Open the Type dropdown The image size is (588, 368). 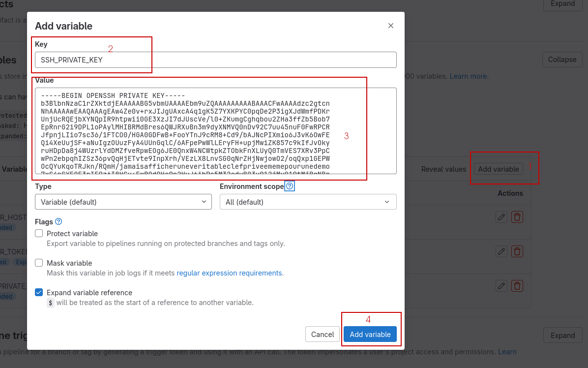[123, 202]
